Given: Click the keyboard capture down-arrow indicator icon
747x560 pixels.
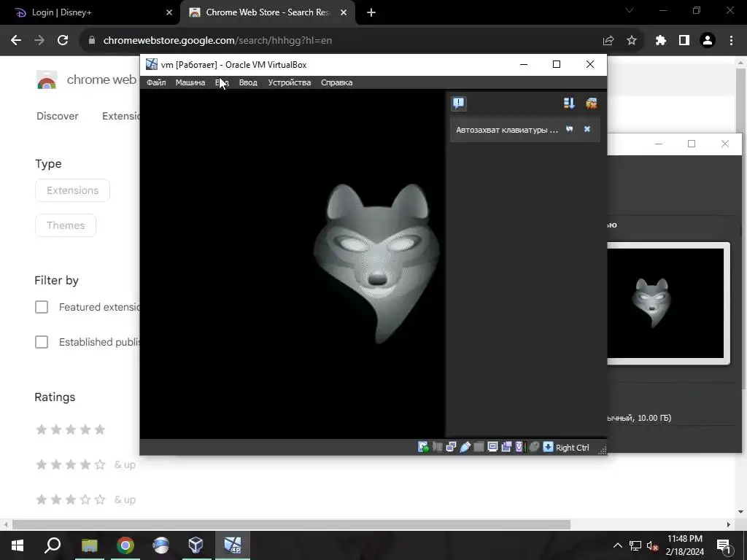Looking at the screenshot, I should point(549,447).
